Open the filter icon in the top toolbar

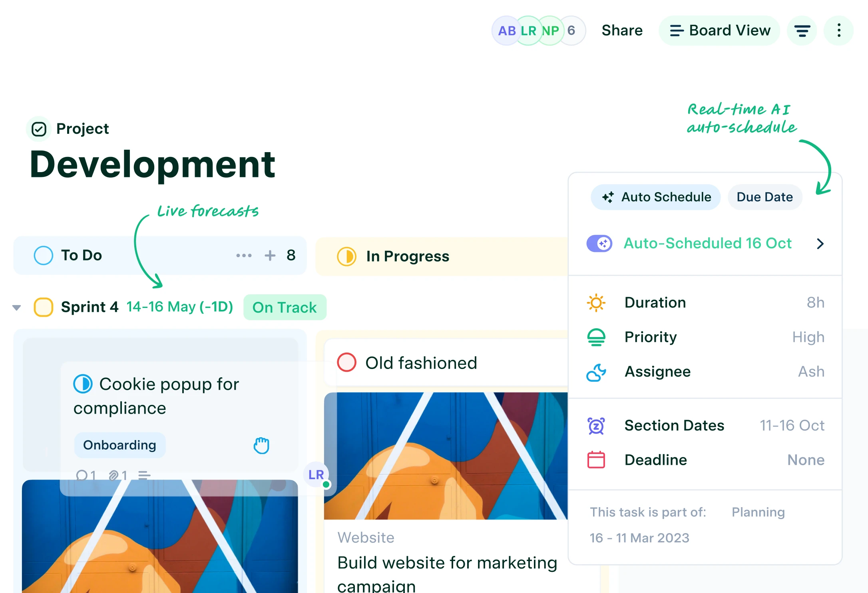[x=802, y=30]
